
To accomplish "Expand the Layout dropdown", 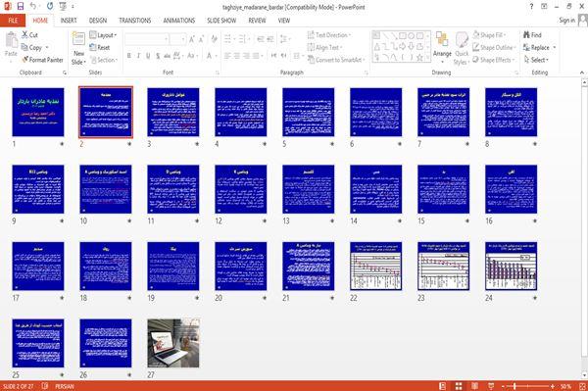I will pyautogui.click(x=103, y=35).
